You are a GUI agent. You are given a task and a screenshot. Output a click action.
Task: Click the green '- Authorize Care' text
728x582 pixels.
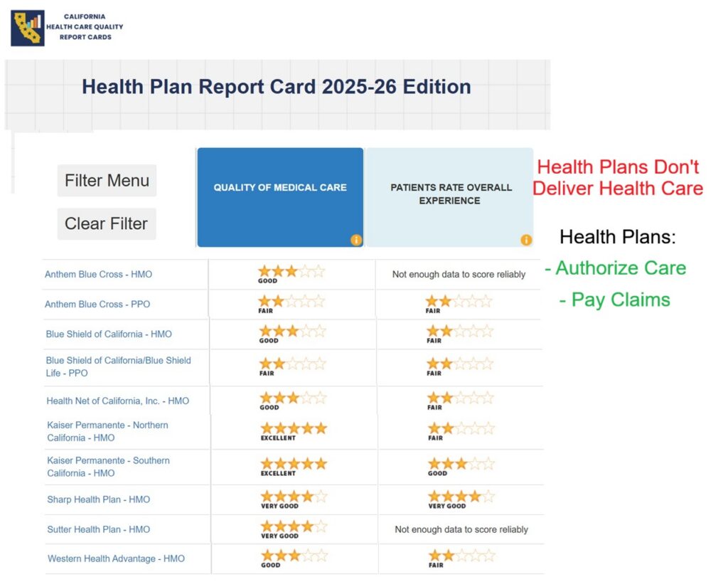[616, 268]
